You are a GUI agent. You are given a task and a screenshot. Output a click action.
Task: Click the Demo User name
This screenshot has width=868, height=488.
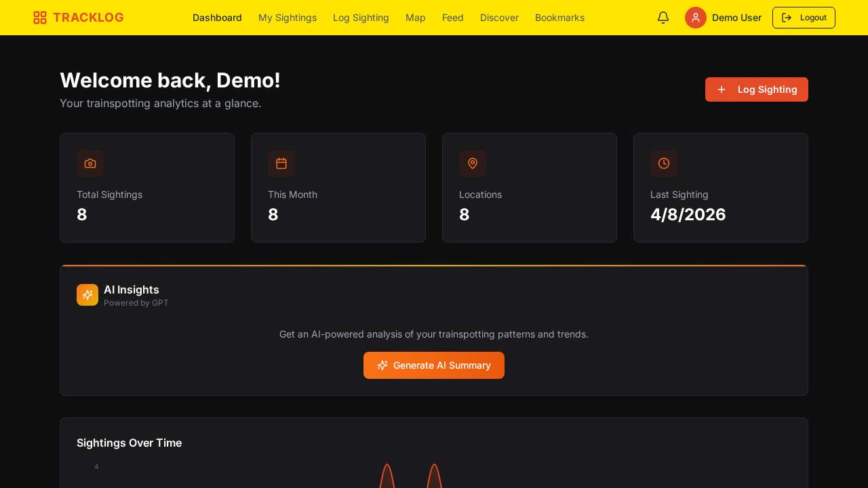pos(736,18)
